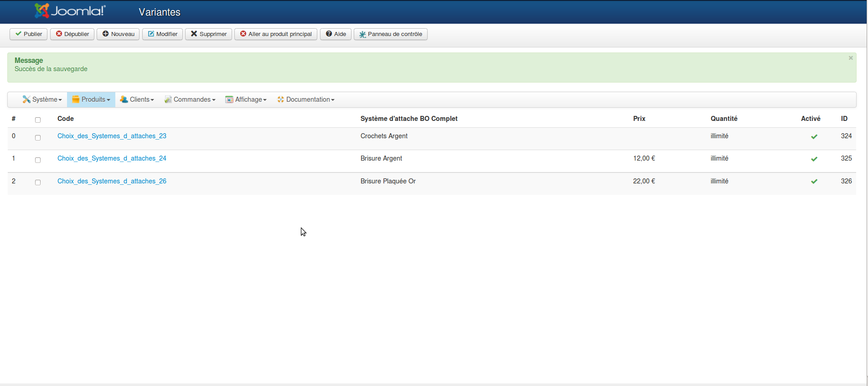Select the checkbox for Choix_des_Systemes_d_attaches_24 row
This screenshot has height=386, width=868.
click(x=38, y=160)
